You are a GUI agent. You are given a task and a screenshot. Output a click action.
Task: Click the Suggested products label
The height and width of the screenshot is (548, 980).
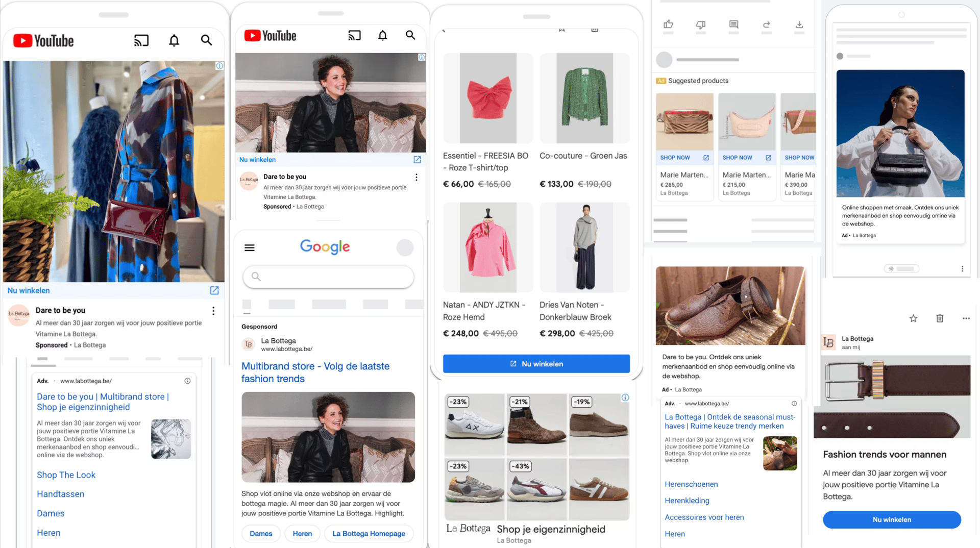(x=698, y=81)
